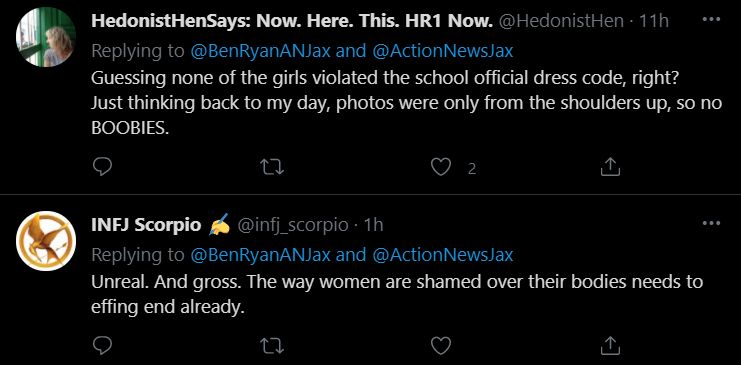741x365 pixels.
Task: Open HedonistHen's profile picture
Action: tap(46, 37)
